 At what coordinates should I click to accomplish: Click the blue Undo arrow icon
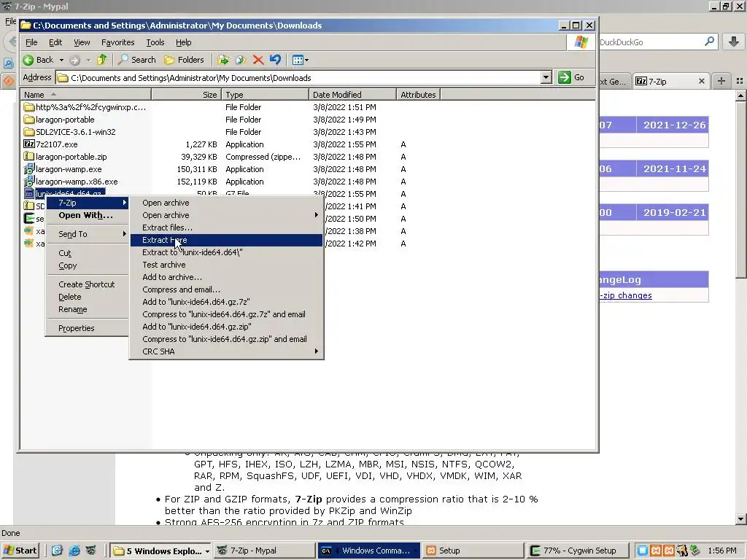[x=275, y=60]
